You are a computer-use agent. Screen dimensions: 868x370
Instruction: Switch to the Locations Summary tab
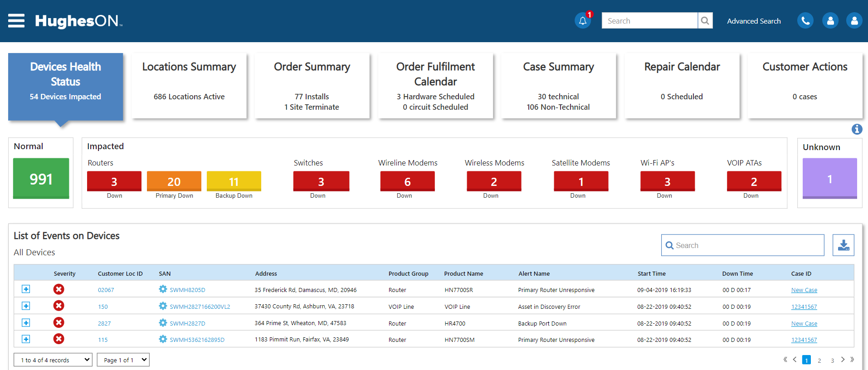(189, 86)
